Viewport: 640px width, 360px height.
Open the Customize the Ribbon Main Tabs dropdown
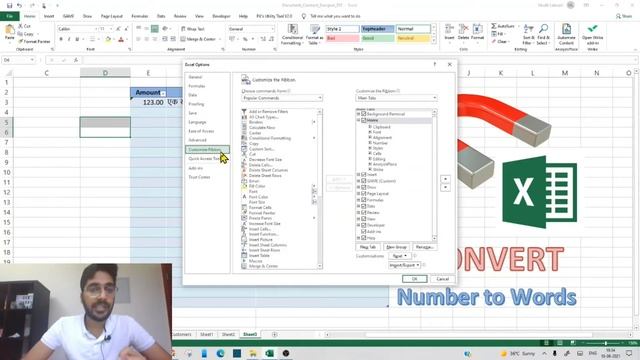click(396, 98)
